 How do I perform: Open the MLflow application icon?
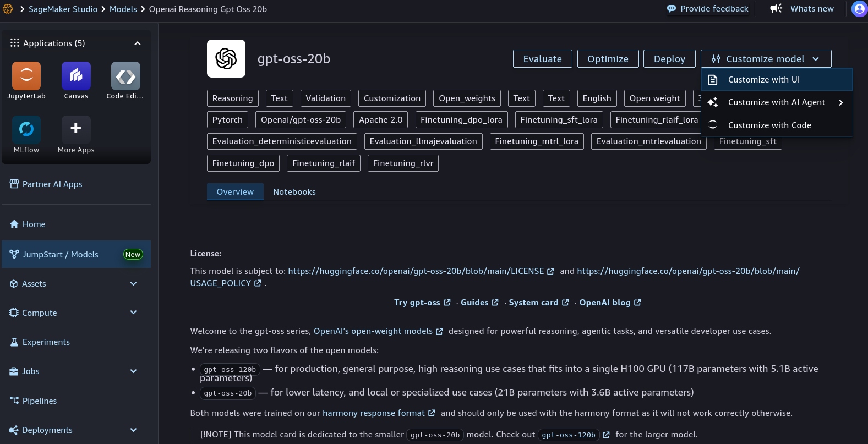[26, 130]
